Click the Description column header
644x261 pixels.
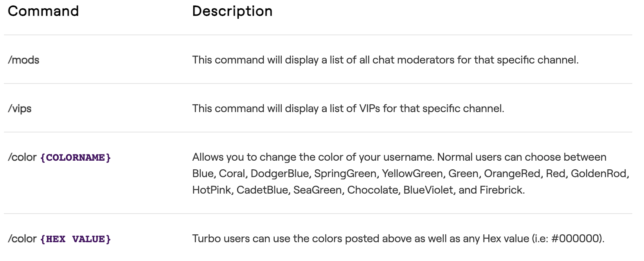click(232, 11)
